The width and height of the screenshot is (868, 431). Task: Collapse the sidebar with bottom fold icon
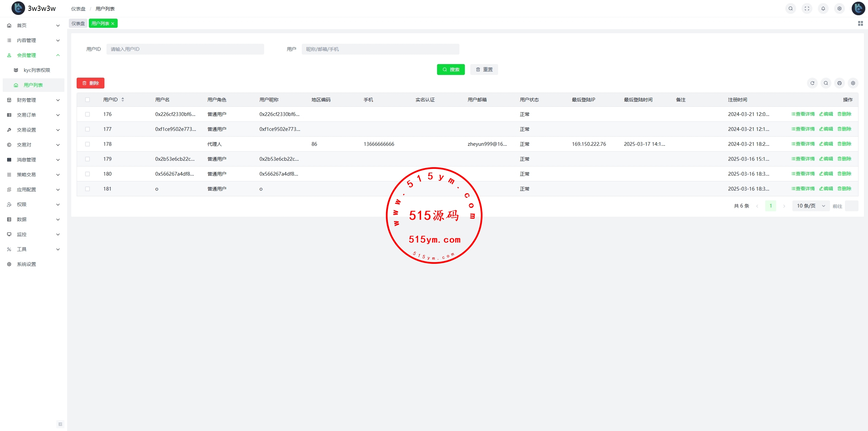[x=60, y=424]
